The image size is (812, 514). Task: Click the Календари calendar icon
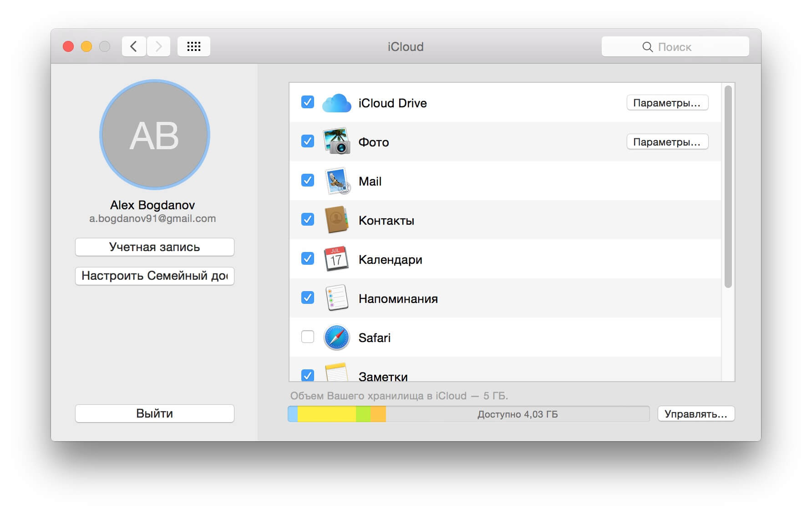(336, 259)
